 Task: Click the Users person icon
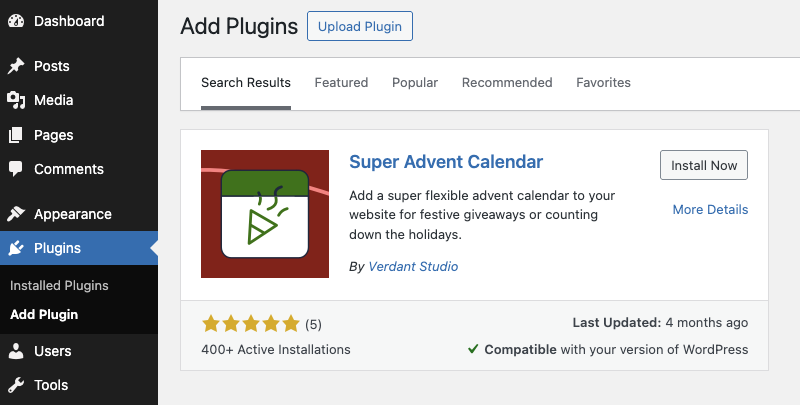(x=16, y=351)
